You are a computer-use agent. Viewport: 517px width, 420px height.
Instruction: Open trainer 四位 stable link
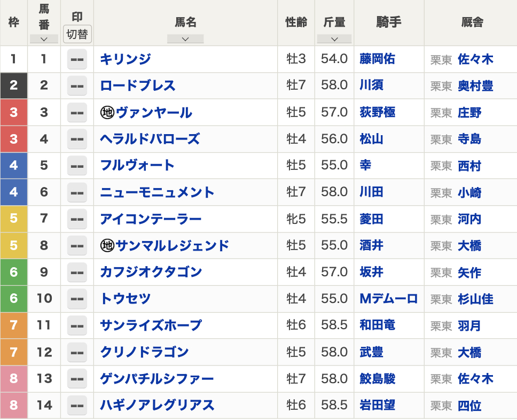coord(469,406)
